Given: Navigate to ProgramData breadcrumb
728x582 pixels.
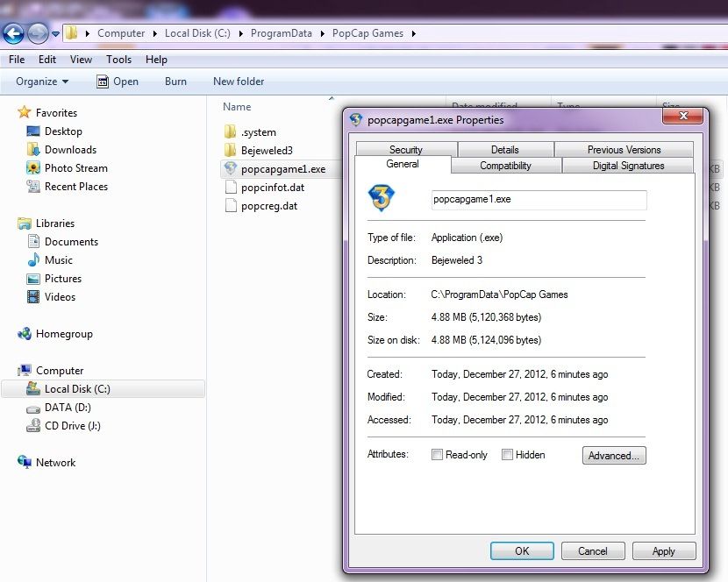Looking at the screenshot, I should point(281,33).
